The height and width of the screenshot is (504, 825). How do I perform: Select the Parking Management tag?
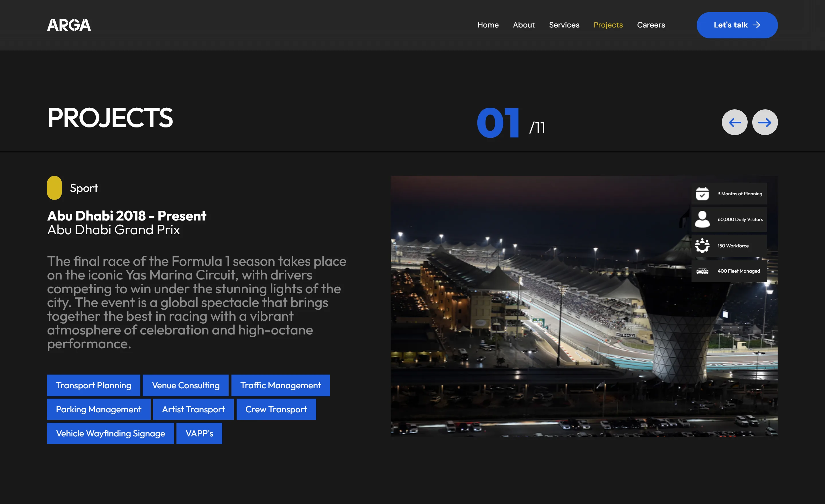99,409
